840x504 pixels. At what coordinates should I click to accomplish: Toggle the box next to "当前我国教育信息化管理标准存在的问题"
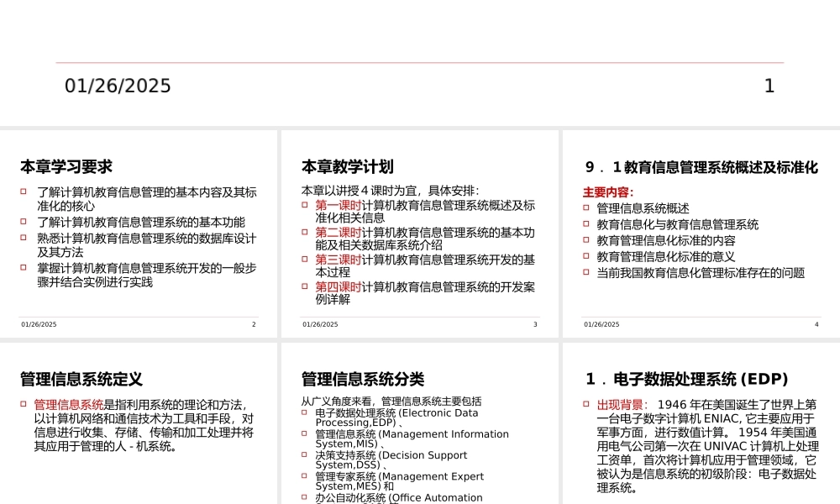[585, 272]
